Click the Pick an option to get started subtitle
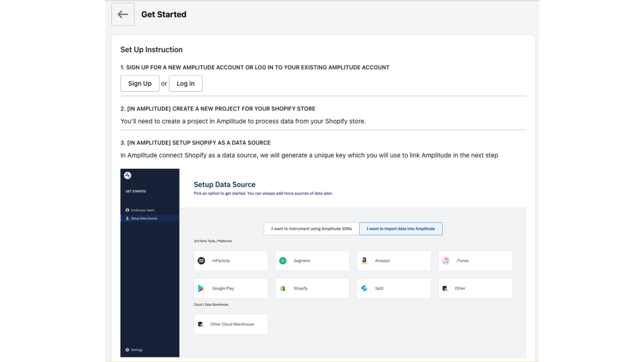This screenshot has width=644, height=362. 263,194
